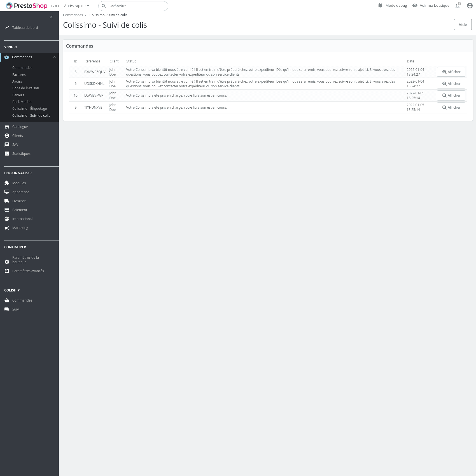This screenshot has width=476, height=476.
Task: Click the Paramètres de la boutique gear icon
Action: pyautogui.click(x=7, y=262)
